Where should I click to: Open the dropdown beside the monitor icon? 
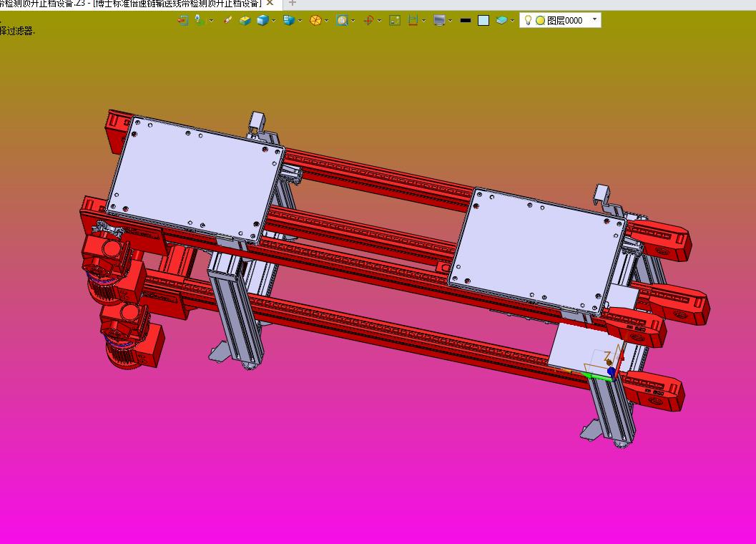coord(451,21)
